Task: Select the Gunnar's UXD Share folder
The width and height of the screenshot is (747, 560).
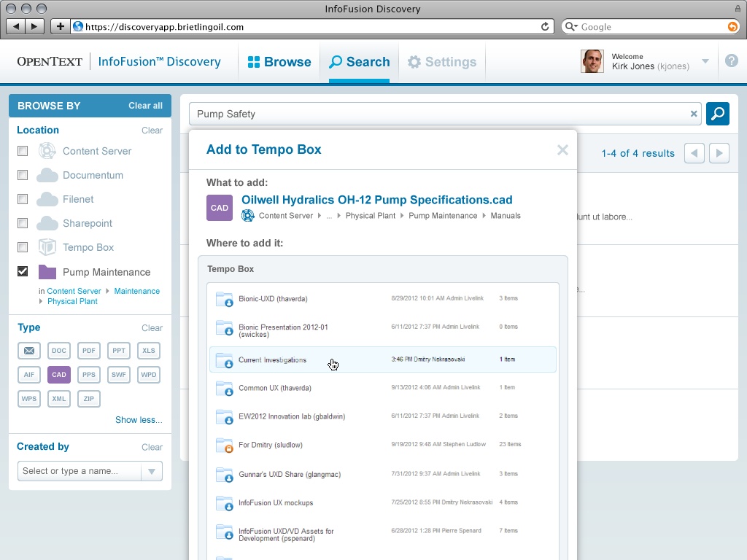Action: point(382,474)
